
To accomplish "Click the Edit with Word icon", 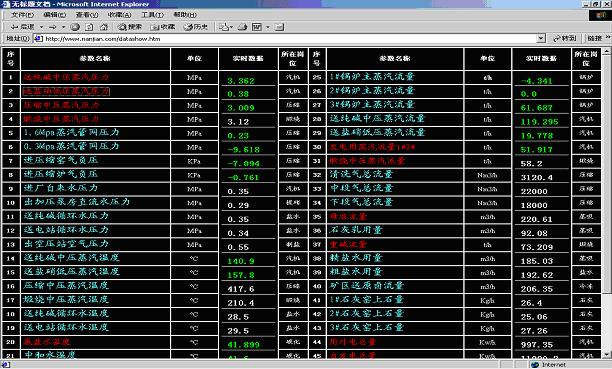I will [257, 27].
